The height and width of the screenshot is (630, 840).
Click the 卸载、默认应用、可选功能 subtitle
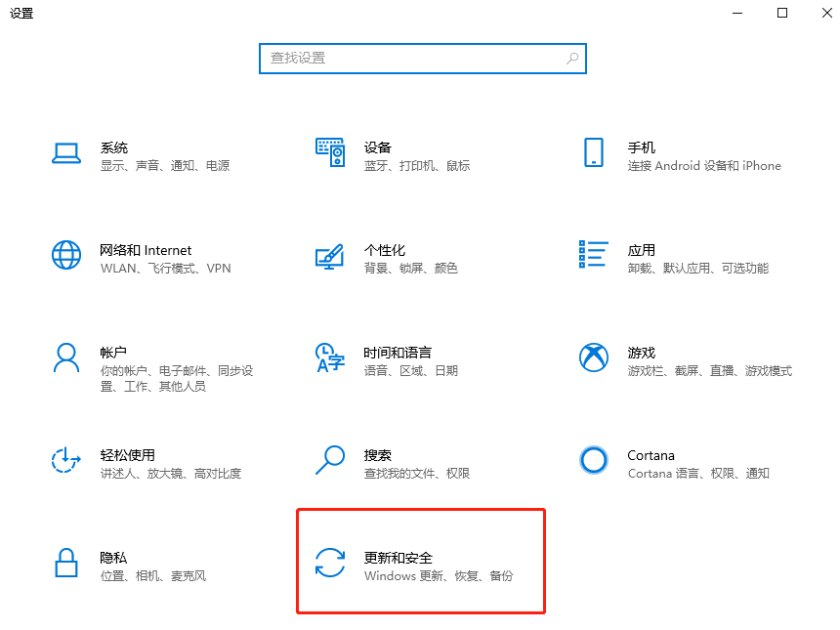[700, 269]
